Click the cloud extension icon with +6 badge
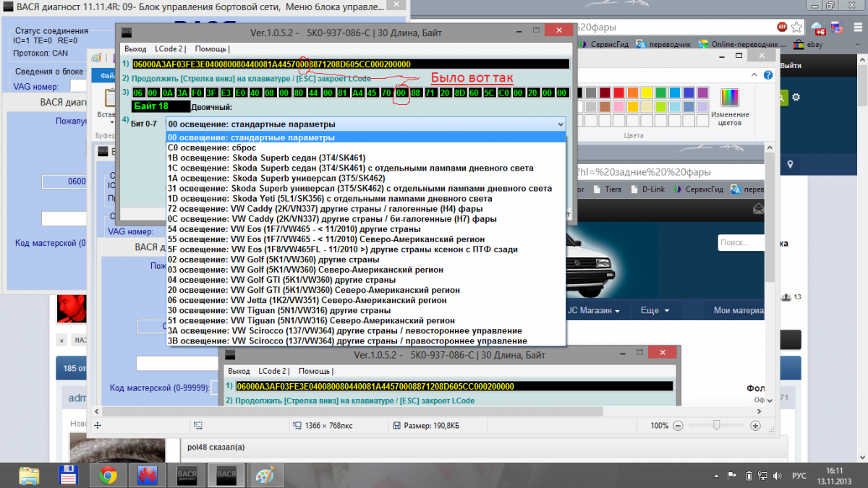This screenshot has width=868, height=488. point(820,27)
